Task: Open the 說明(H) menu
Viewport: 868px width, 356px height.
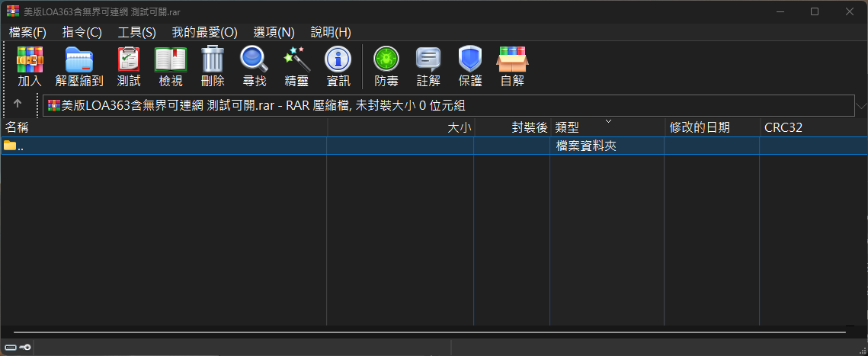Action: click(x=331, y=32)
